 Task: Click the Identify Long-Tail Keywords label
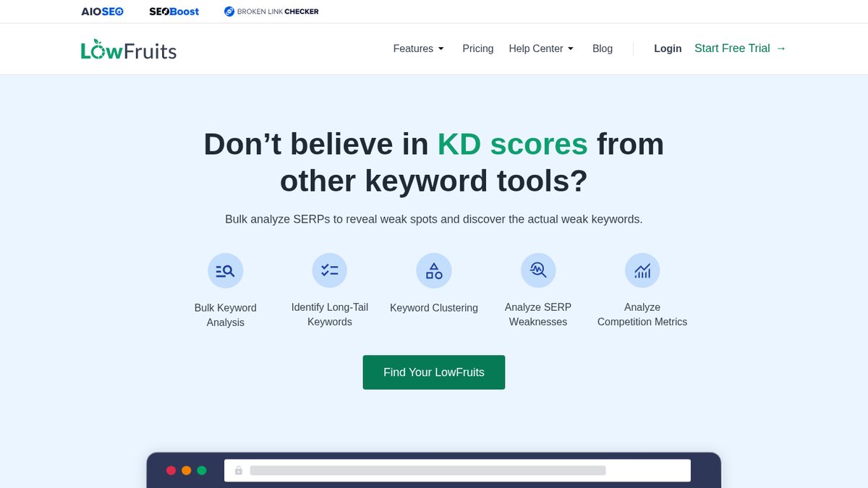click(x=330, y=314)
